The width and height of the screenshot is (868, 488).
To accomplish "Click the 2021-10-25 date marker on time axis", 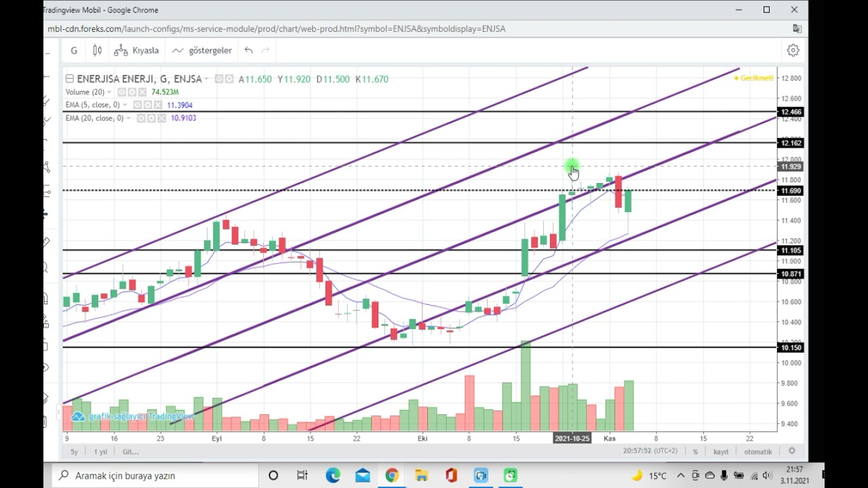I will (572, 439).
